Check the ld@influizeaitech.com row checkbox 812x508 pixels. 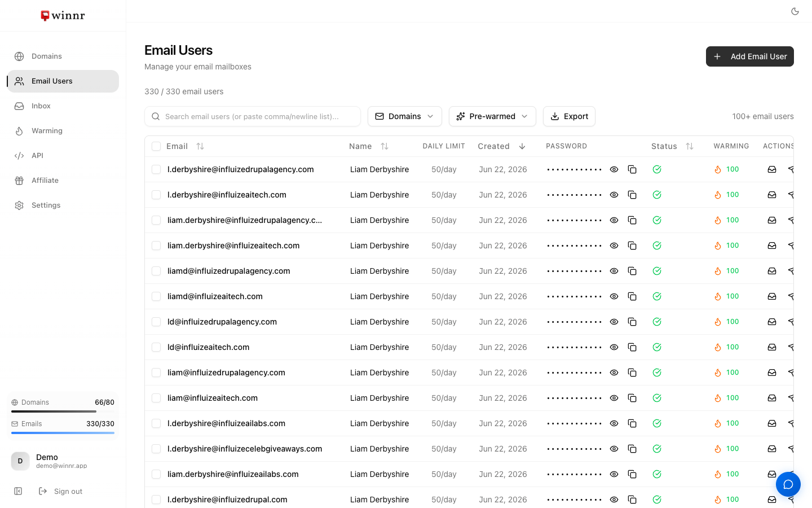tap(156, 347)
